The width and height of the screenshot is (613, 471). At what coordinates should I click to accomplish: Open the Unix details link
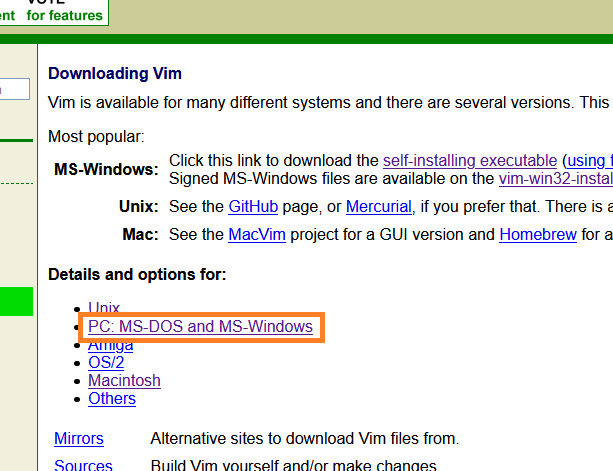click(104, 307)
